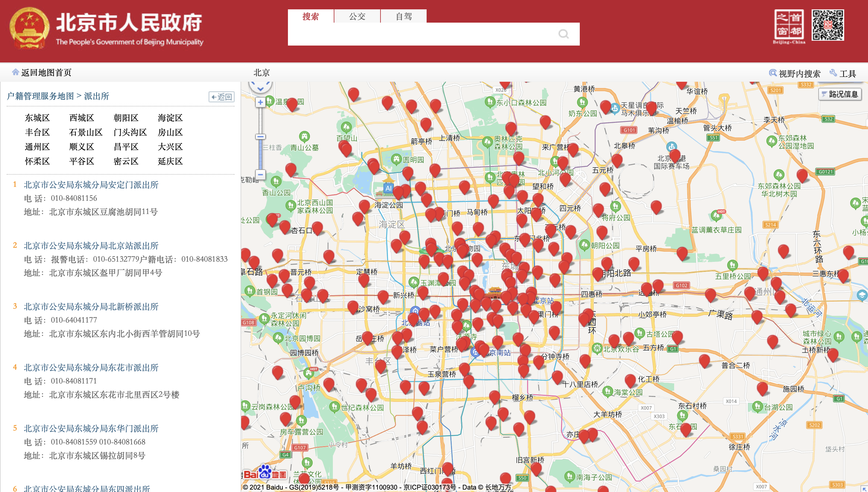Zoom out with the bottom minus button
The height and width of the screenshot is (492, 868).
coord(260,175)
